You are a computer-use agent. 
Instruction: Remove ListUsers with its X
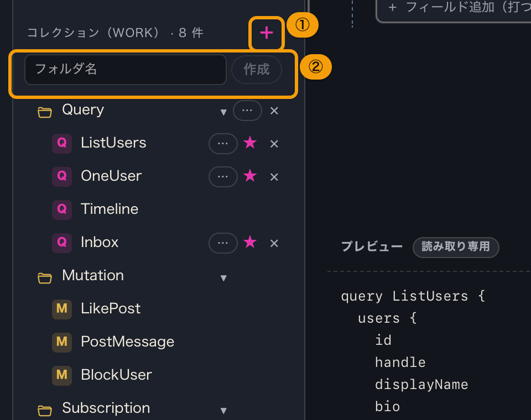[274, 144]
